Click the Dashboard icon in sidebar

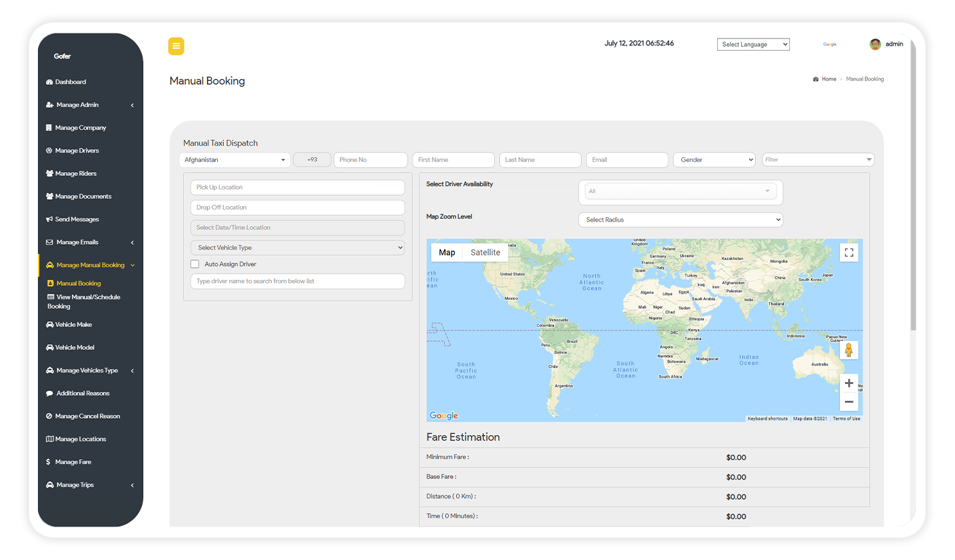[49, 82]
